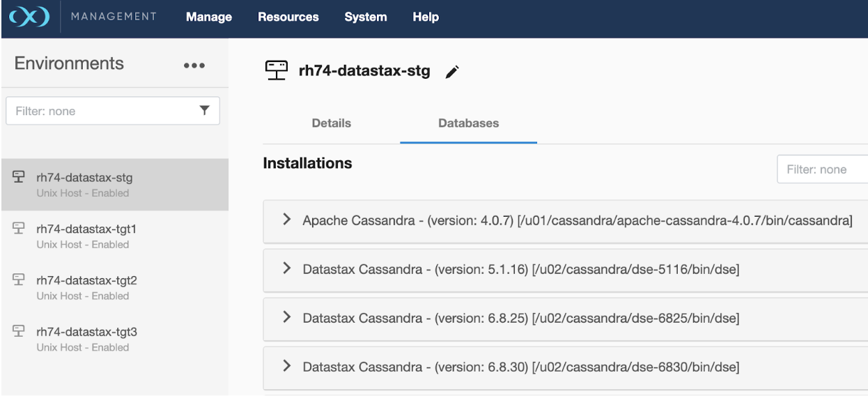Viewport: 868px width, 396px height.
Task: Expand the Datastax Cassandra 6.8.25 installation
Action: (x=286, y=317)
